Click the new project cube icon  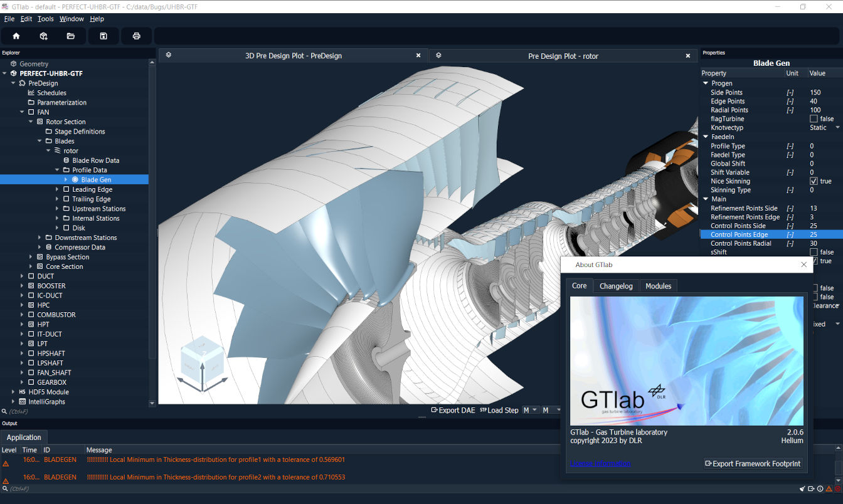pyautogui.click(x=43, y=36)
